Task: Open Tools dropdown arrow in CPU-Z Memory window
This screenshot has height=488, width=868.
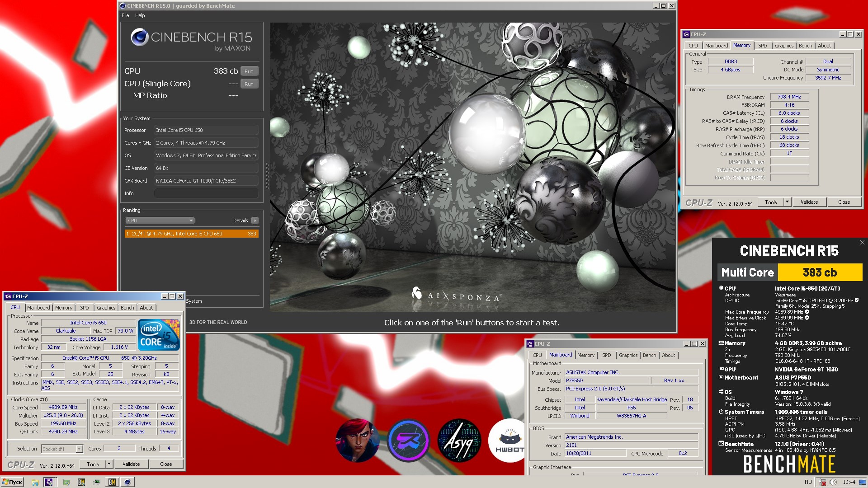Action: point(787,202)
